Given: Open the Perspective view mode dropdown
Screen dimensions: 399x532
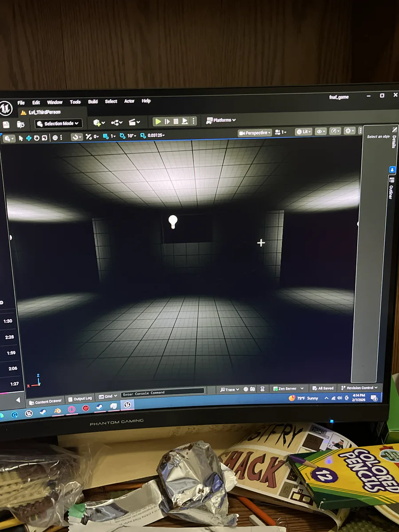Looking at the screenshot, I should (x=255, y=133).
